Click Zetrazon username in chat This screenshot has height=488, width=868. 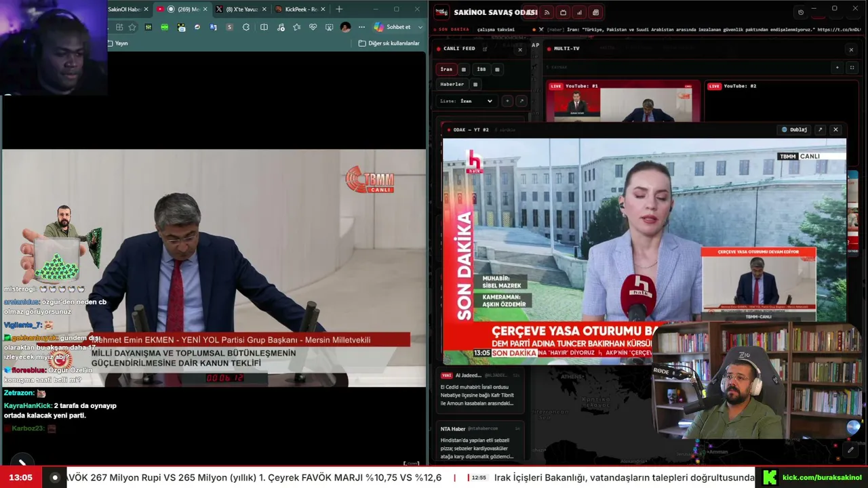(x=18, y=392)
